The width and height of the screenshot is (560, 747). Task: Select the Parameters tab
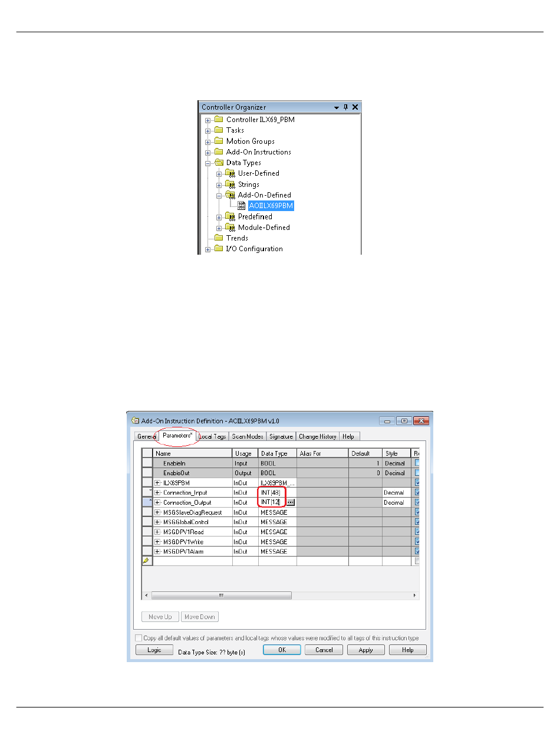(x=177, y=435)
